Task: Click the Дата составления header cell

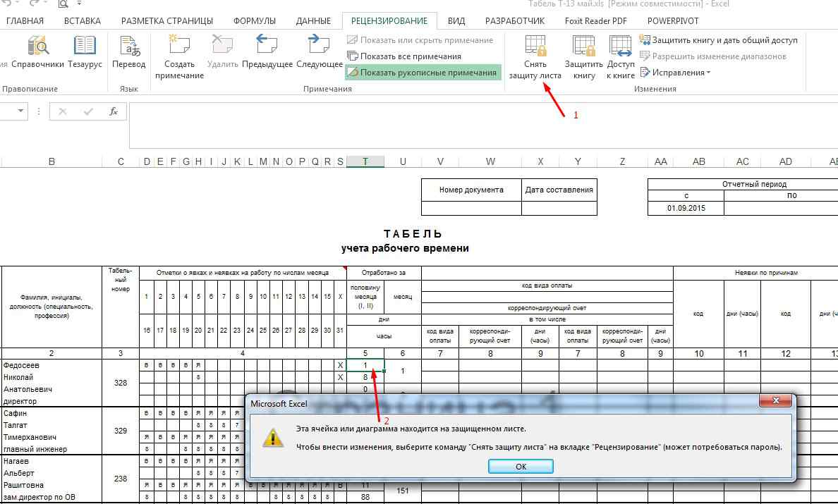Action: (x=559, y=190)
